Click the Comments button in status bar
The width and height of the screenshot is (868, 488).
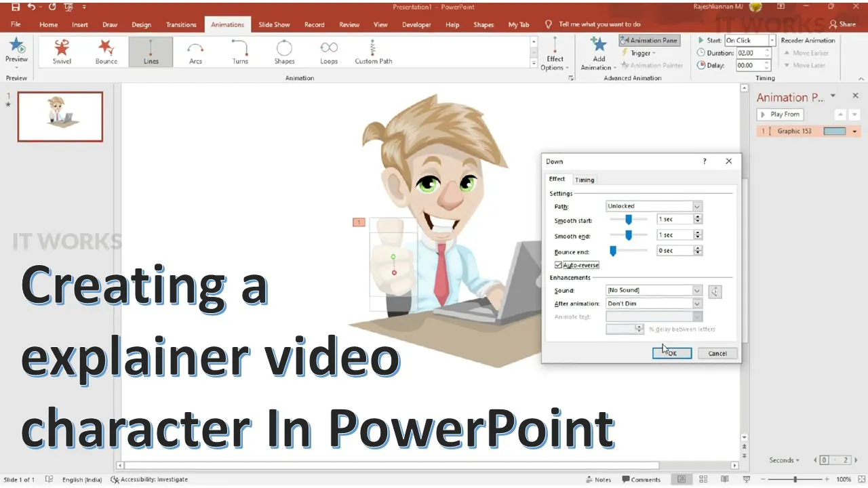[x=640, y=480]
